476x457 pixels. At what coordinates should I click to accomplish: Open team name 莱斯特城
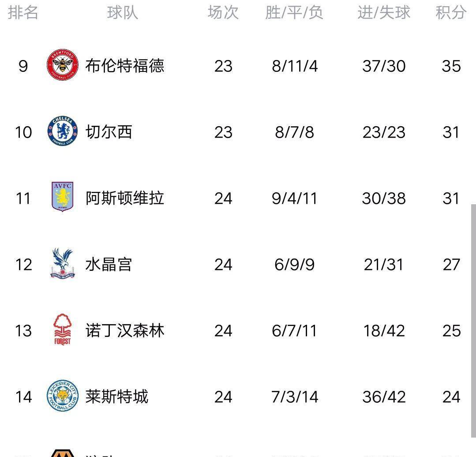pos(117,397)
